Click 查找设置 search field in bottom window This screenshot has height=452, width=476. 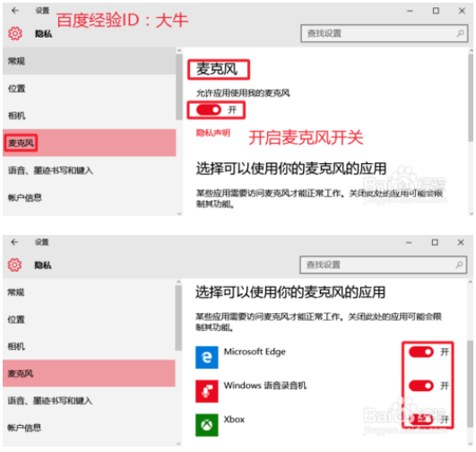coord(383,265)
